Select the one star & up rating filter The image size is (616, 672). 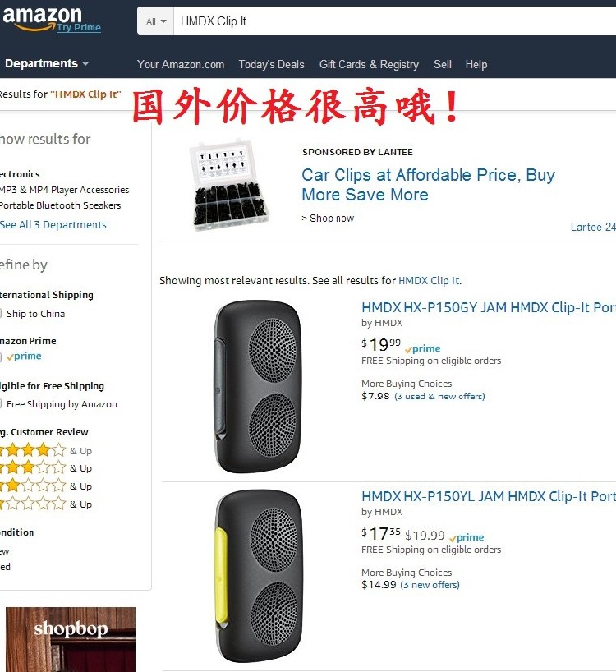33,504
